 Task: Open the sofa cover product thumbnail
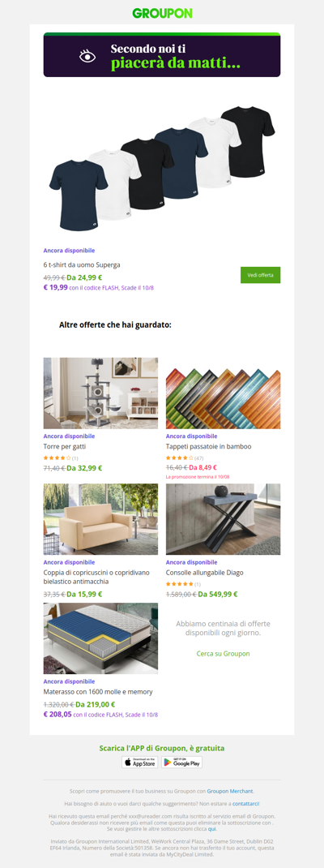tap(100, 519)
